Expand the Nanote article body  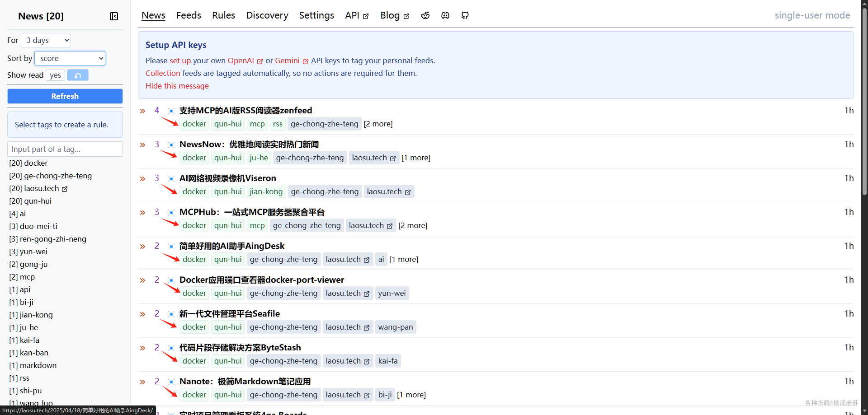click(142, 382)
